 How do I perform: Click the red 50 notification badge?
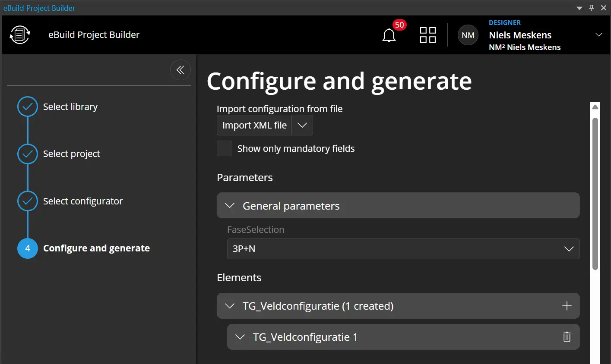click(x=399, y=25)
